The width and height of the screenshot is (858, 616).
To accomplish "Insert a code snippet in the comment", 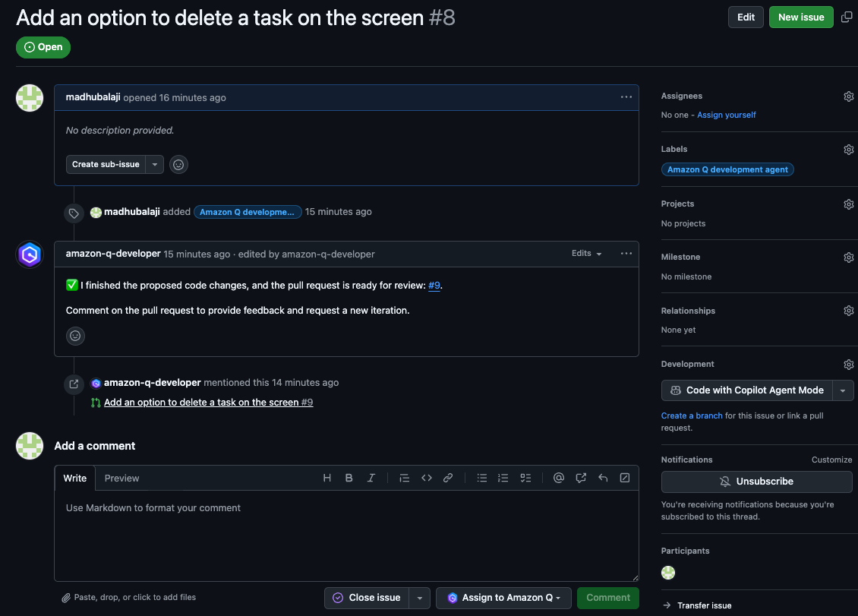I will [426, 478].
